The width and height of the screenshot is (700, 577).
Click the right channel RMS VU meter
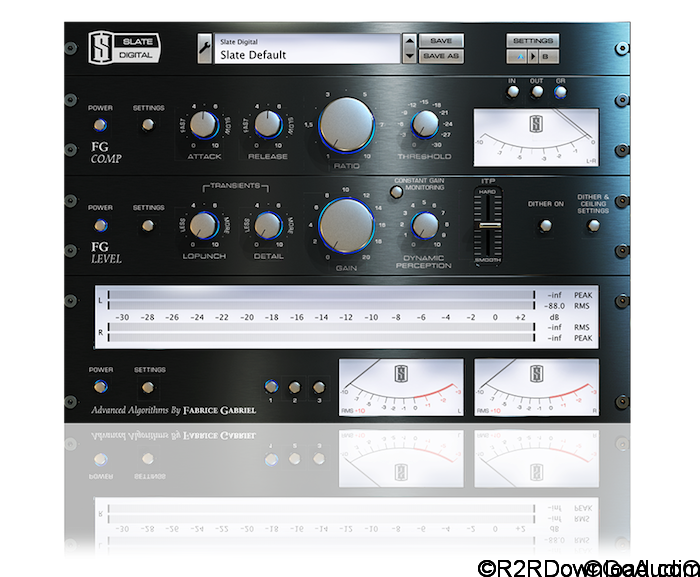(536, 387)
